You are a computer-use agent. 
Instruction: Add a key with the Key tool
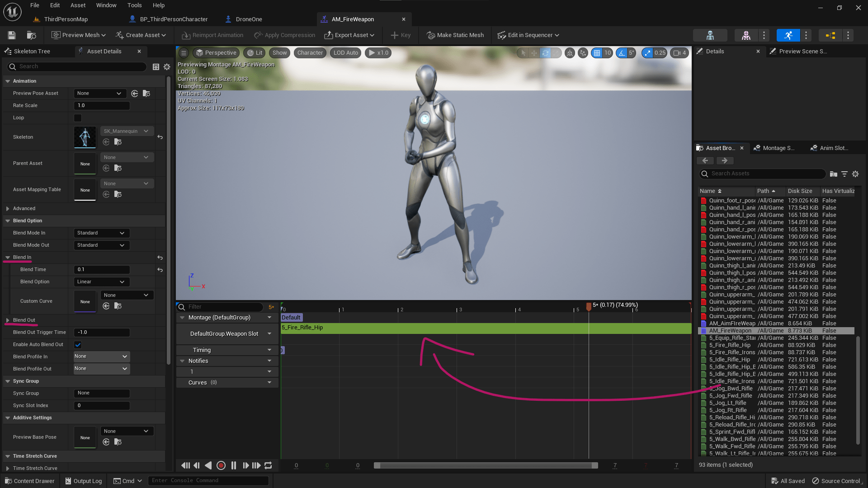pos(400,35)
